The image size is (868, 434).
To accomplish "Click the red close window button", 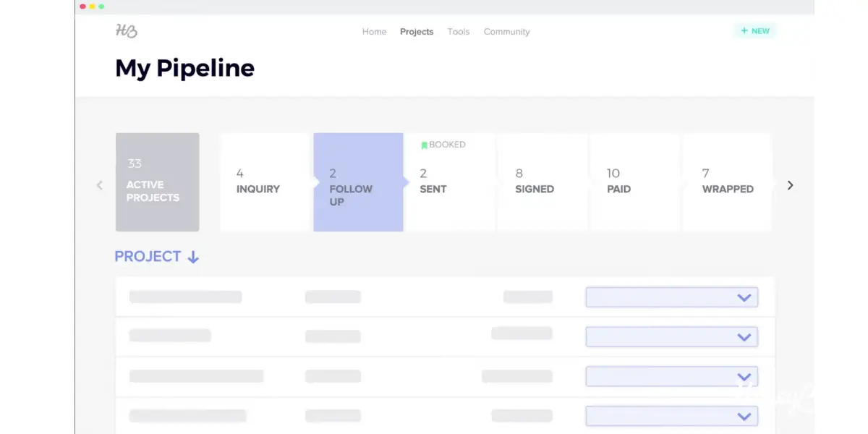I will point(83,7).
